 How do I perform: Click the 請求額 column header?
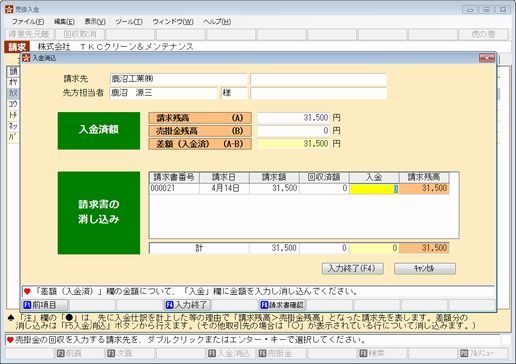274,177
